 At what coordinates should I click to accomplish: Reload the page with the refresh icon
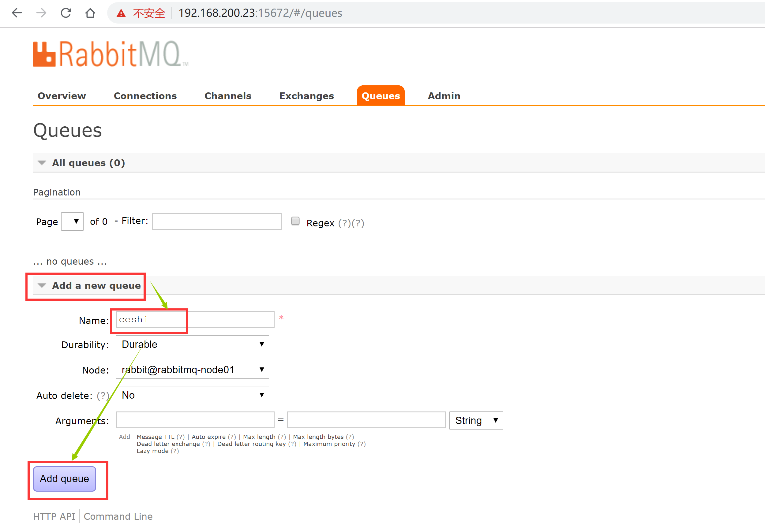(66, 13)
